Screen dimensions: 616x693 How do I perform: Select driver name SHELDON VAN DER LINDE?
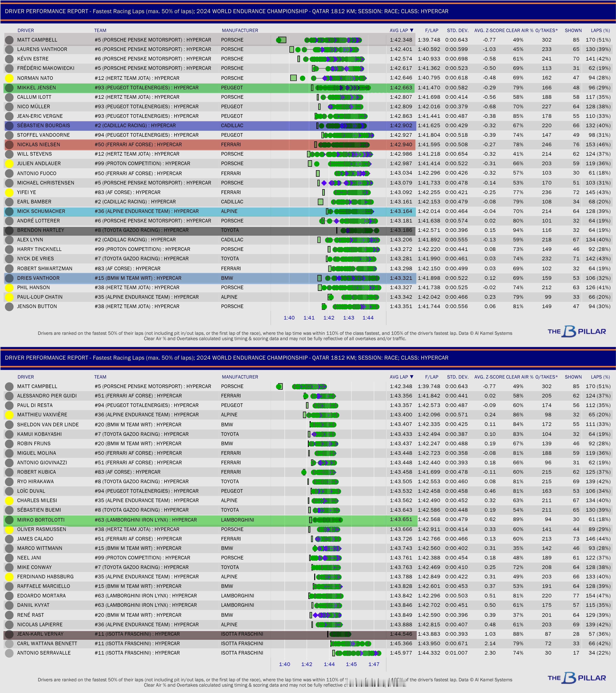48,424
